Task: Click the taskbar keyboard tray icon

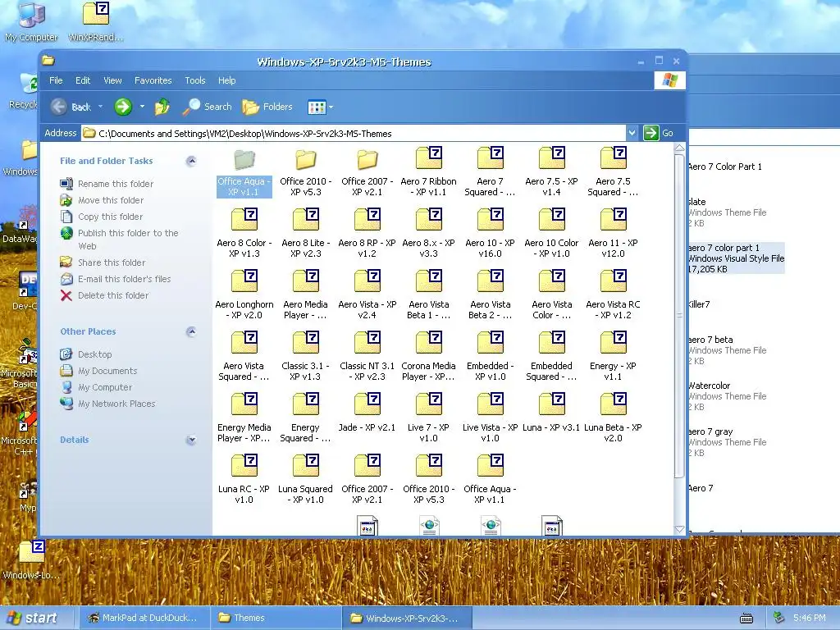Action: point(746,619)
